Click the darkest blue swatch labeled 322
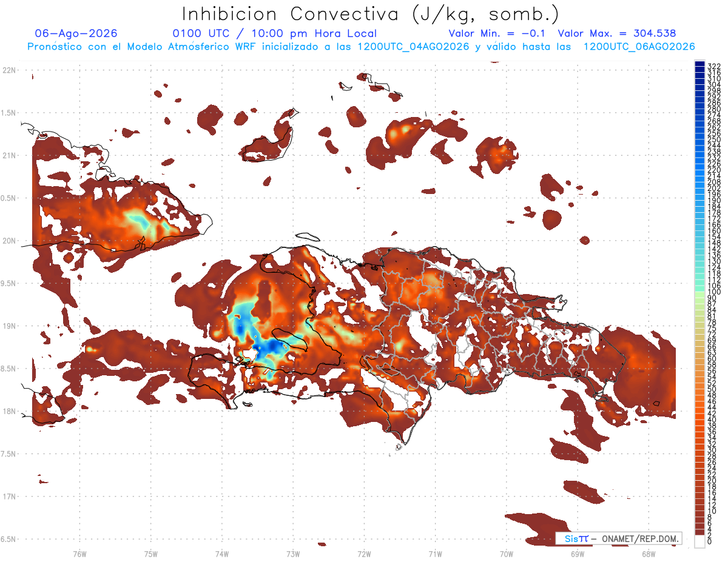Image resolution: width=728 pixels, height=562 pixels. pos(700,65)
